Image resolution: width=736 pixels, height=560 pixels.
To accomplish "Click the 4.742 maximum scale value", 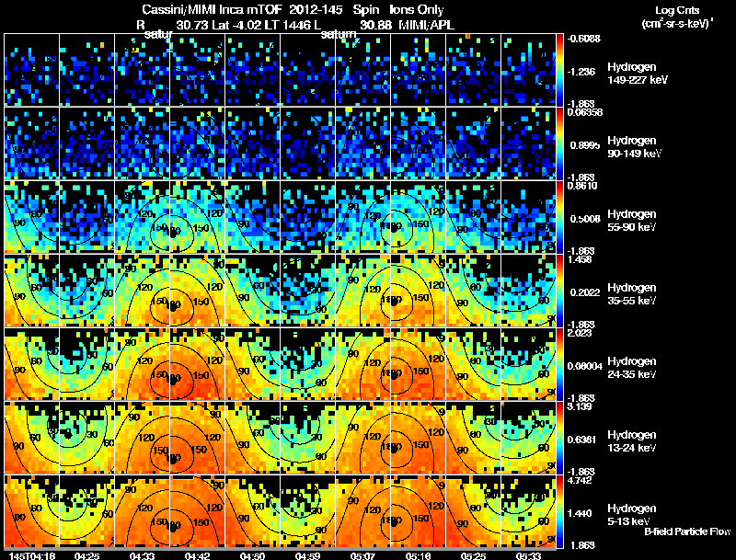I will 580,480.
